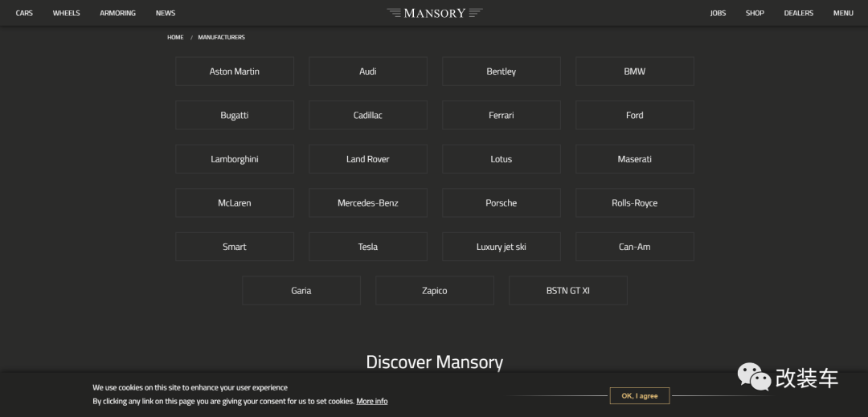
Task: Open the Land Rover manufacturer tile
Action: [368, 159]
